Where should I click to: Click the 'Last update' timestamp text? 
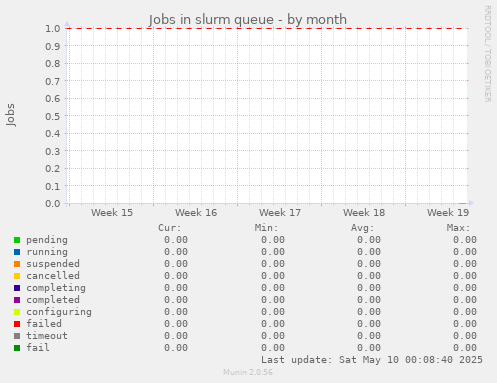[372, 360]
